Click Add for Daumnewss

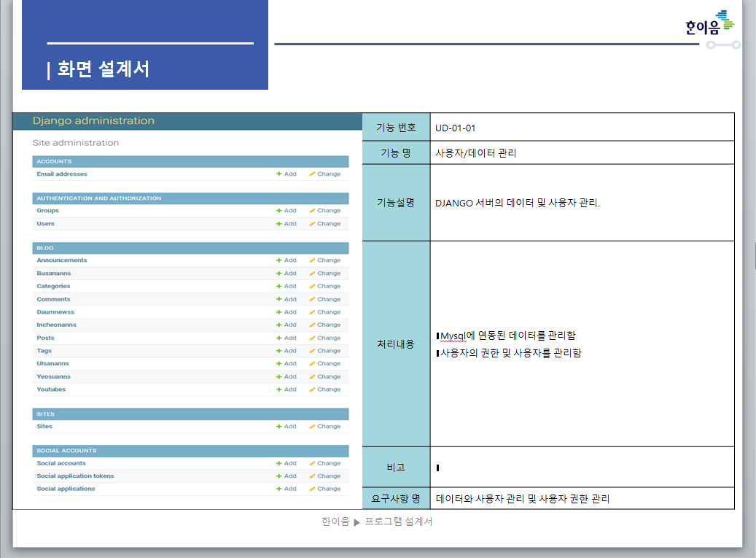[287, 312]
